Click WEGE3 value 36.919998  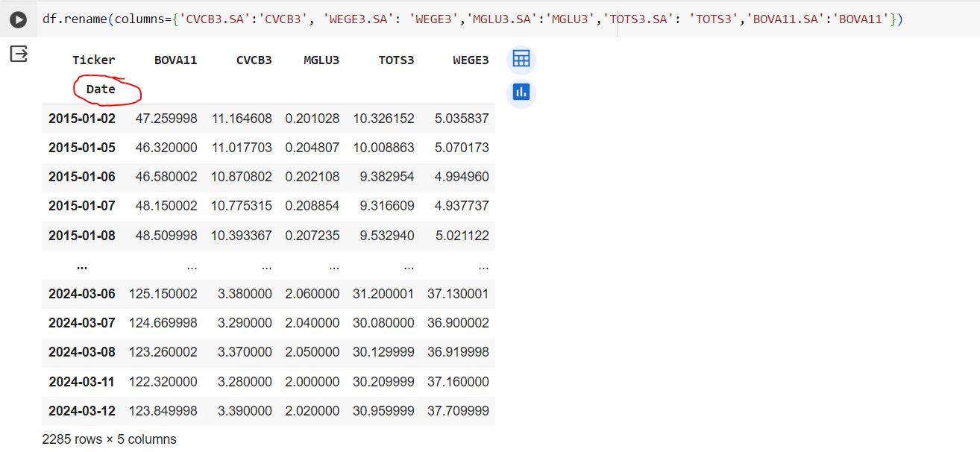coord(459,352)
